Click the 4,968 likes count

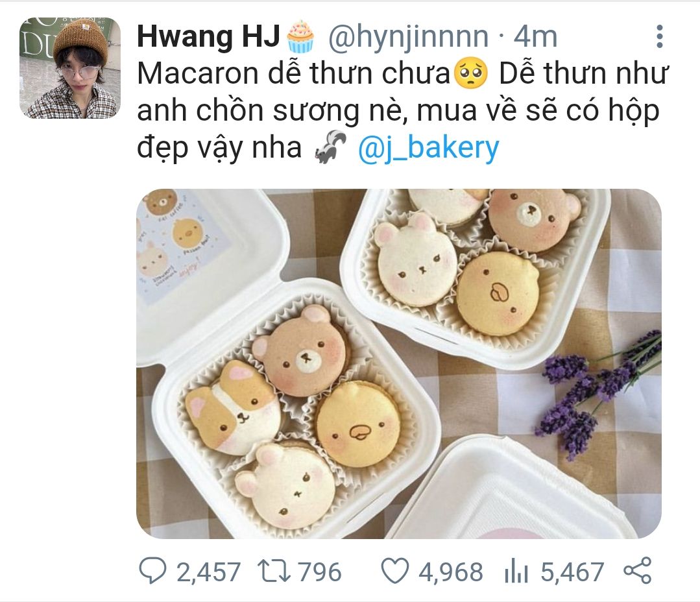click(x=450, y=572)
